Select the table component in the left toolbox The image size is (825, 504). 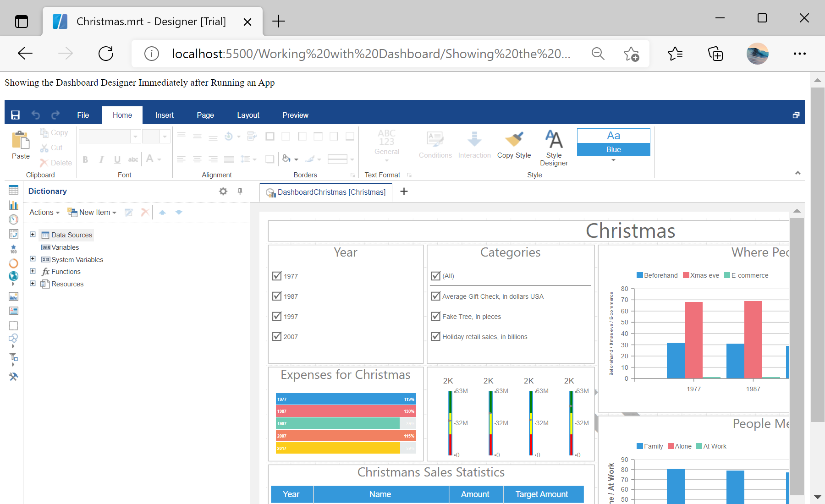(13, 190)
